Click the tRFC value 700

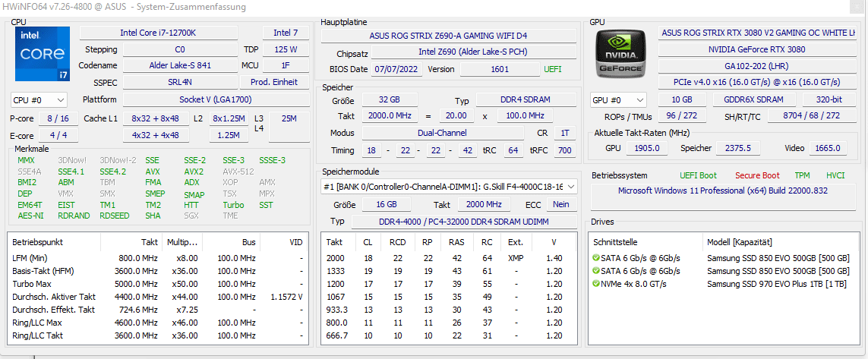[565, 150]
